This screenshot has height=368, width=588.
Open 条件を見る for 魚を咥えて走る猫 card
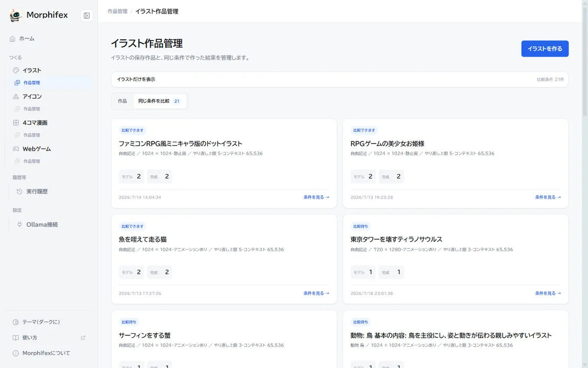pos(316,293)
